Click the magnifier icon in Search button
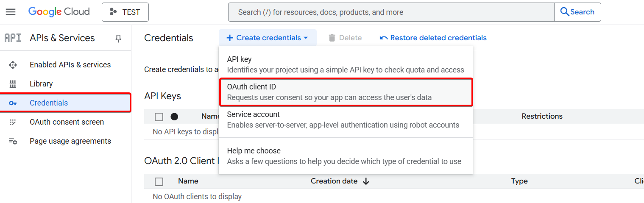Image resolution: width=644 pixels, height=203 pixels. coord(565,12)
